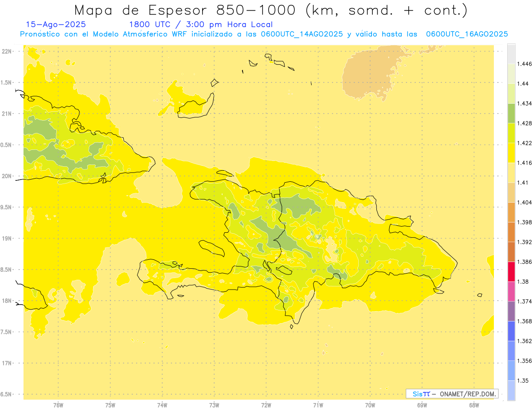Image resolution: width=532 pixels, height=411 pixels.
Task: Click the 75W longitude axis label
Action: pyautogui.click(x=110, y=405)
